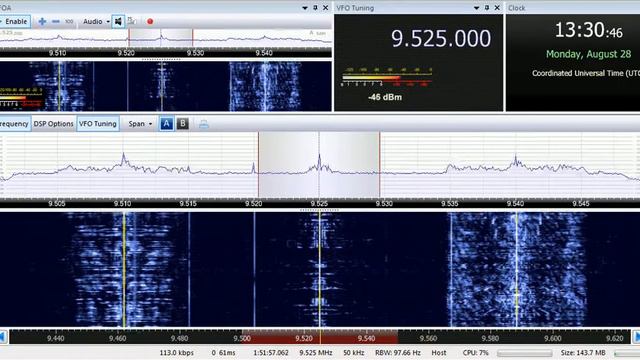Close the VFO Tuning panel
This screenshot has height=360, width=640.
pyautogui.click(x=497, y=8)
